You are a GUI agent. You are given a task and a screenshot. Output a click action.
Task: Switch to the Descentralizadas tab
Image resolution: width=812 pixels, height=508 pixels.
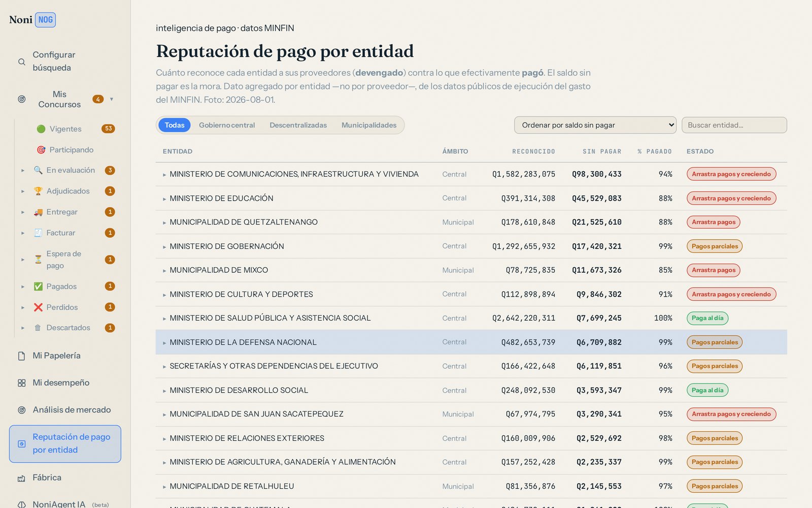(298, 125)
